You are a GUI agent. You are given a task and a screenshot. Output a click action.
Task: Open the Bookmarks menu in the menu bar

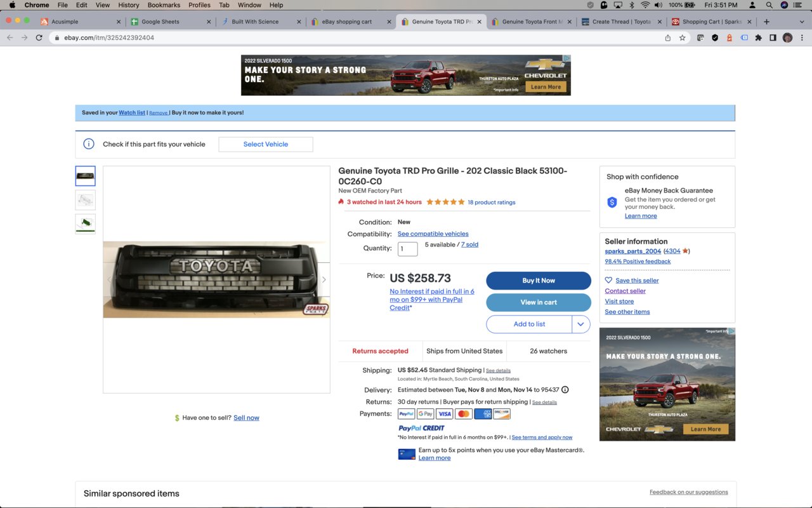164,5
